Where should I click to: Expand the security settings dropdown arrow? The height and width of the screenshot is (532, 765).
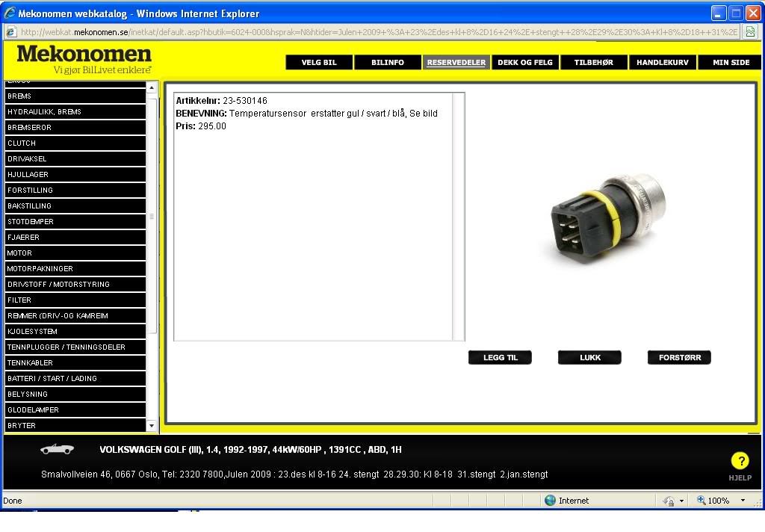681,501
